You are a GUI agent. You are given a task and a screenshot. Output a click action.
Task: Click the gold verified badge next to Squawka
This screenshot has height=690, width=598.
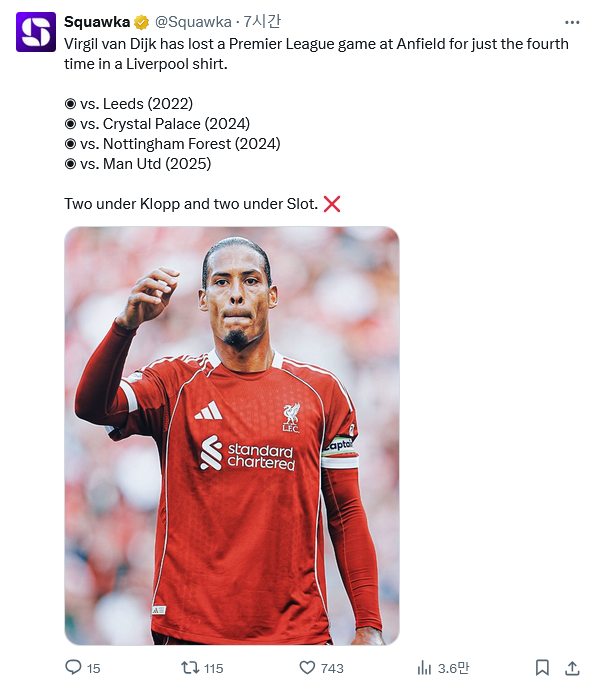(x=141, y=22)
